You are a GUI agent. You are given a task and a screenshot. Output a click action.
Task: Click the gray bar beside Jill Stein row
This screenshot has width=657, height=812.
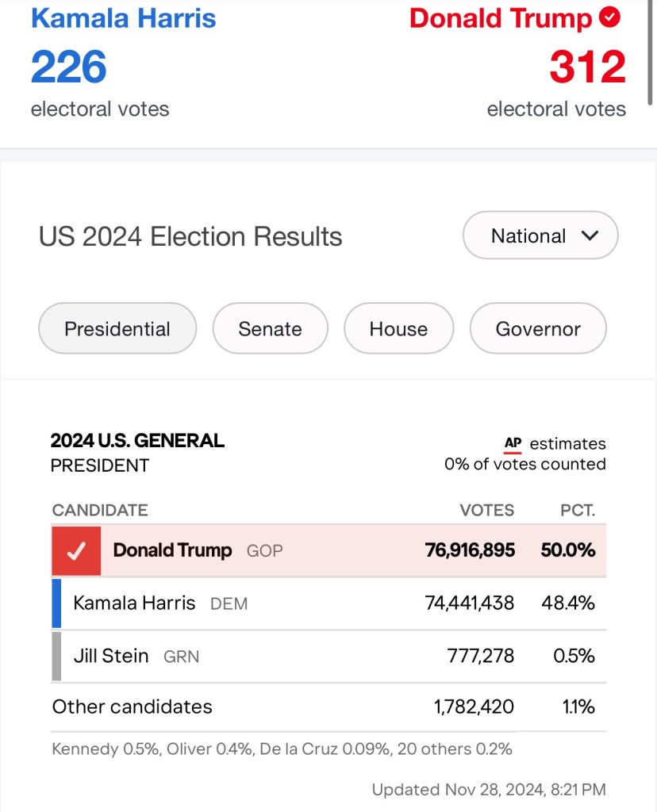click(x=56, y=656)
